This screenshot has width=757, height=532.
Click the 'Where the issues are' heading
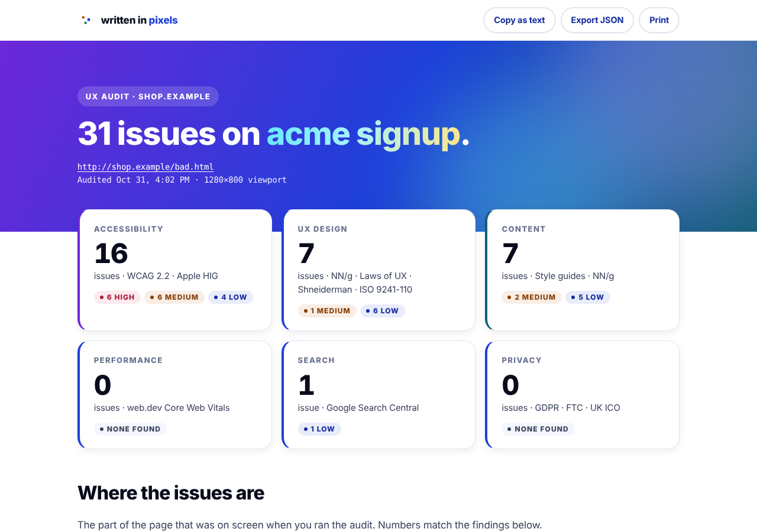[171, 492]
